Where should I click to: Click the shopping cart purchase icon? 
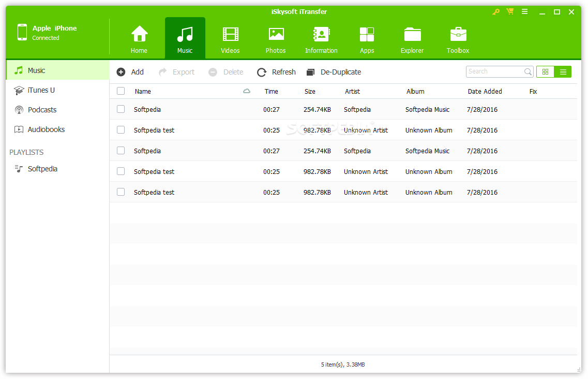(510, 11)
